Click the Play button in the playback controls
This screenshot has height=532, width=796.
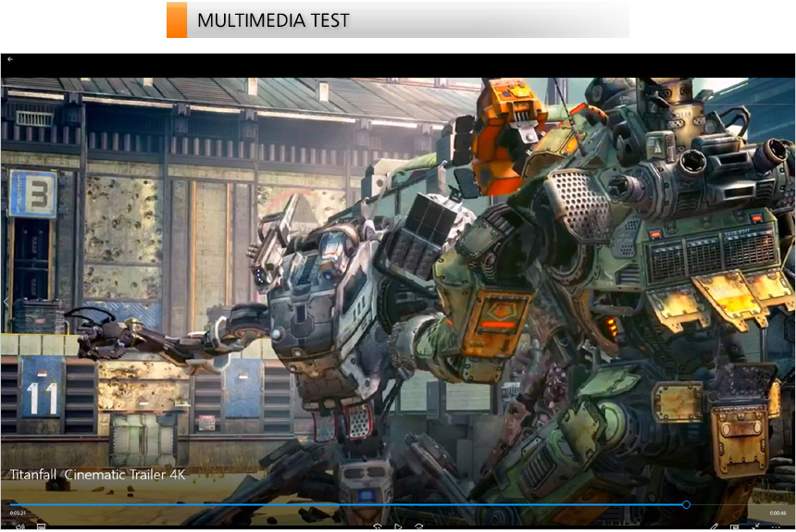point(398,527)
